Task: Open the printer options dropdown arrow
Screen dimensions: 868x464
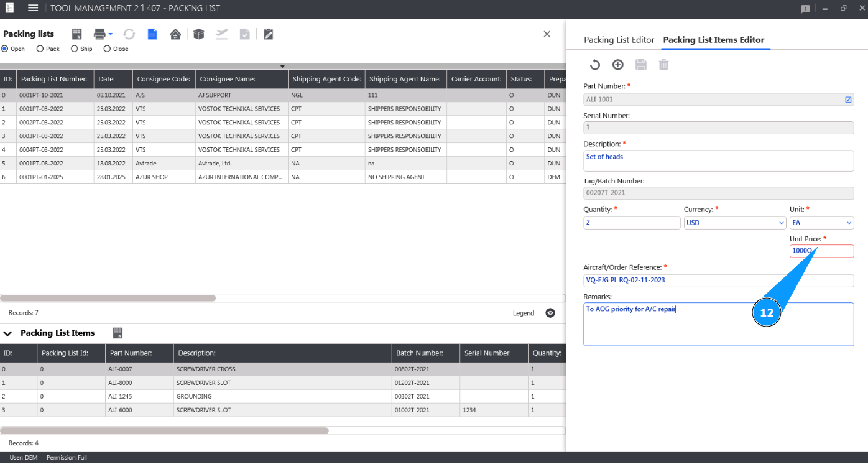Action: pyautogui.click(x=111, y=34)
